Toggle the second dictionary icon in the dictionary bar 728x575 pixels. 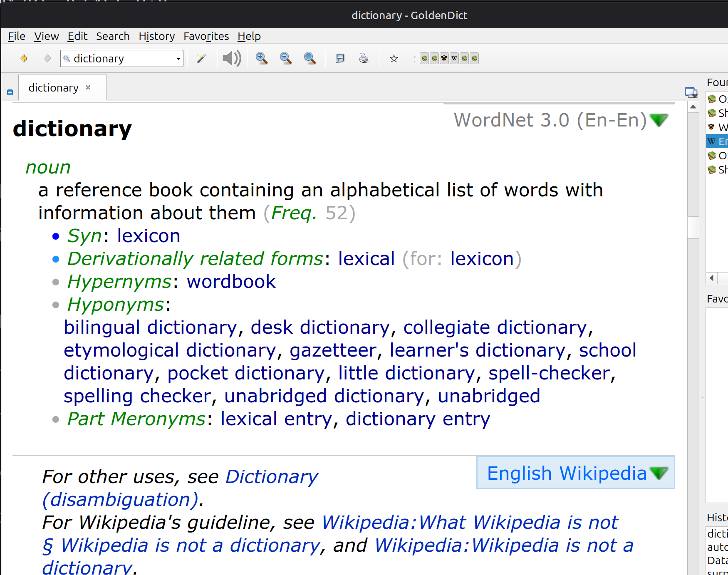(x=434, y=58)
